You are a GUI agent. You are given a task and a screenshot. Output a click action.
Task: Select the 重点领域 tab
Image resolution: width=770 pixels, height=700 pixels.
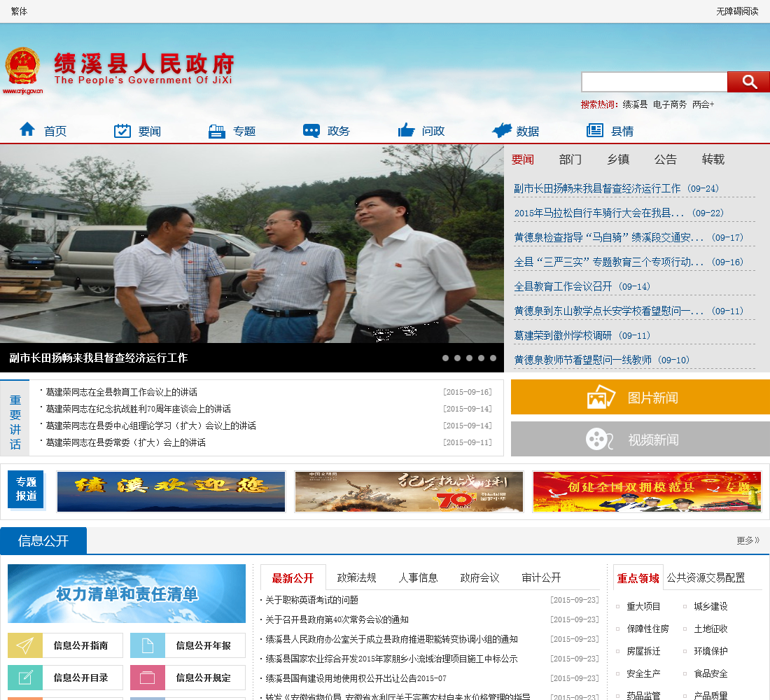[638, 578]
